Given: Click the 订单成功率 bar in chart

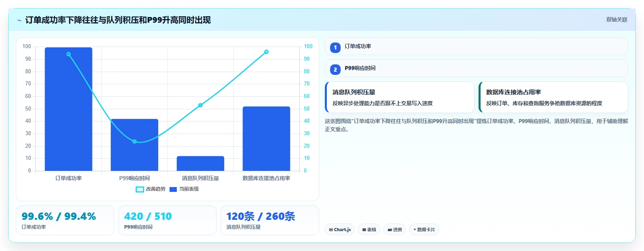Looking at the screenshot, I should tap(69, 109).
